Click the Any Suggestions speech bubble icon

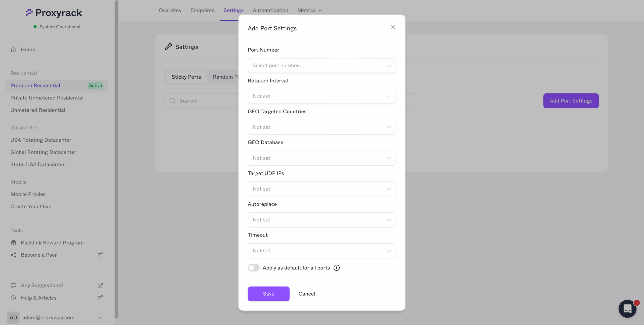pos(13,286)
